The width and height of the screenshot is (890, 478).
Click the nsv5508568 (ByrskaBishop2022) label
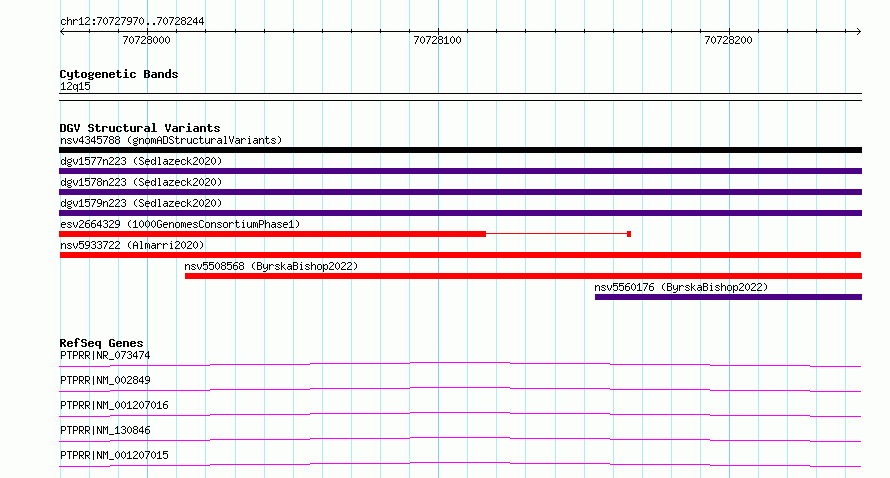(x=271, y=266)
